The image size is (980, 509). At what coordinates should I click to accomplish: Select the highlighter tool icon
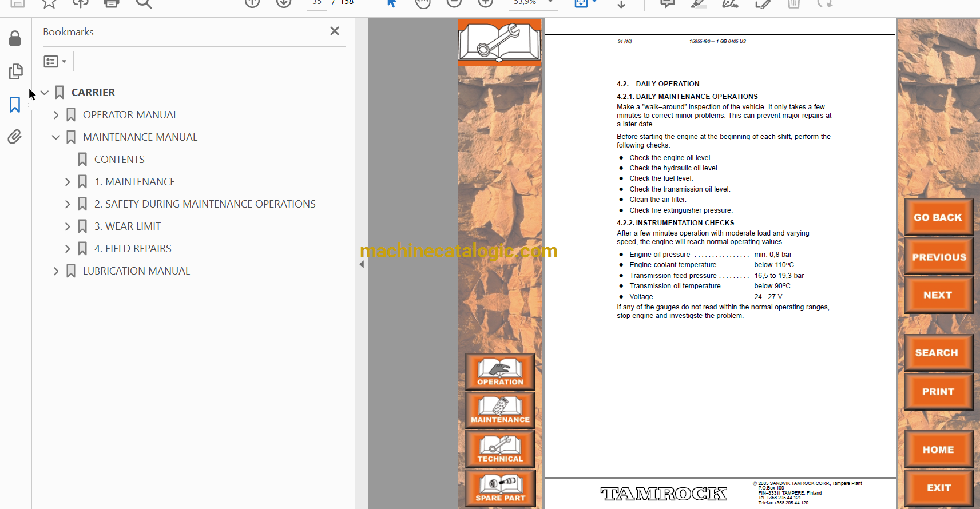click(x=699, y=3)
